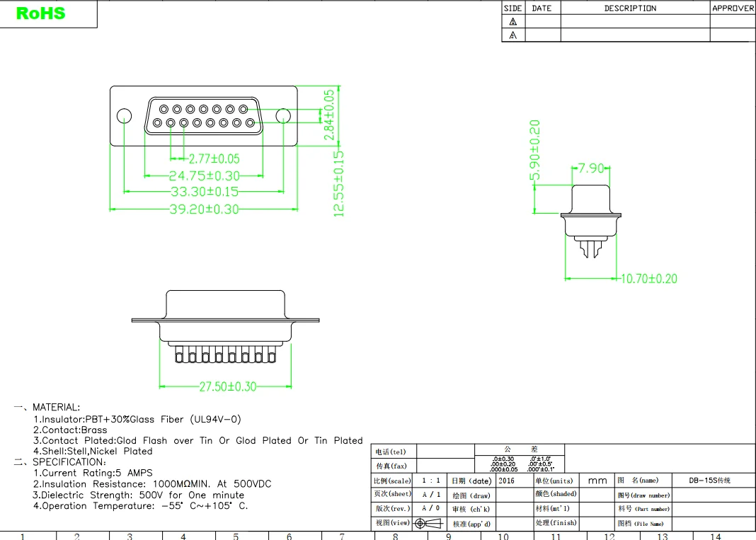Image resolution: width=756 pixels, height=540 pixels.
Task: Select the 39.20±0.30 dimension text
Action: tap(204, 209)
